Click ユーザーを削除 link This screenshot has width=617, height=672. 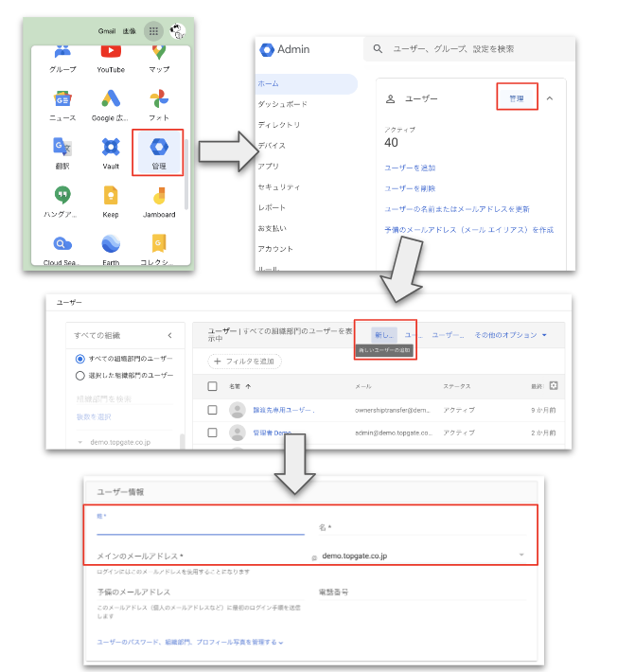[410, 188]
